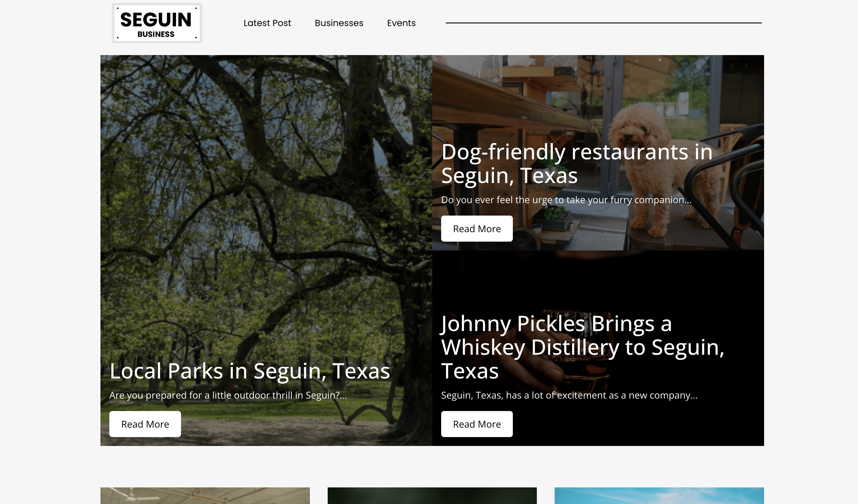
Task: Open the Latest Post menu item
Action: [x=267, y=23]
